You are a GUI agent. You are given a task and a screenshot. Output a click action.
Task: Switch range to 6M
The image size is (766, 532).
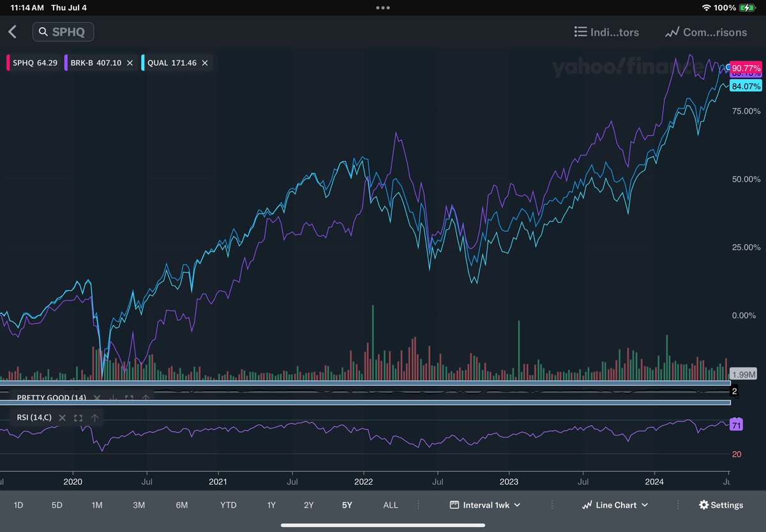pos(182,505)
